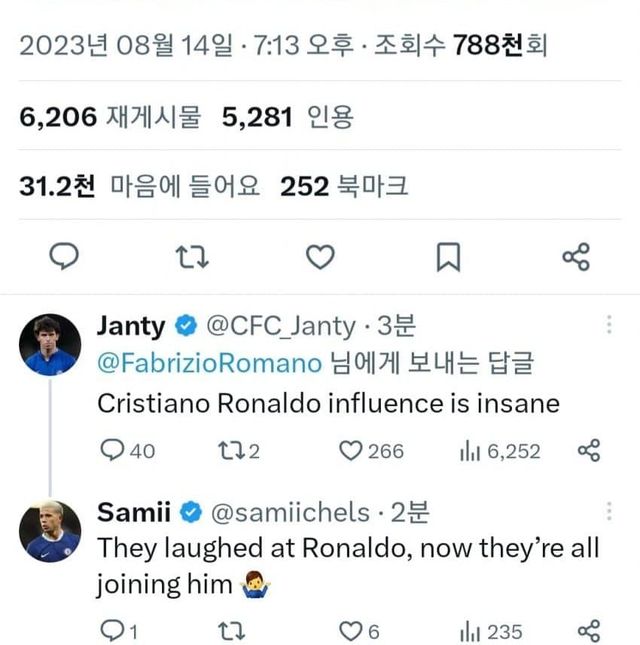This screenshot has height=645, width=640.
Task: Open Samii's profile picture
Action: tap(50, 531)
